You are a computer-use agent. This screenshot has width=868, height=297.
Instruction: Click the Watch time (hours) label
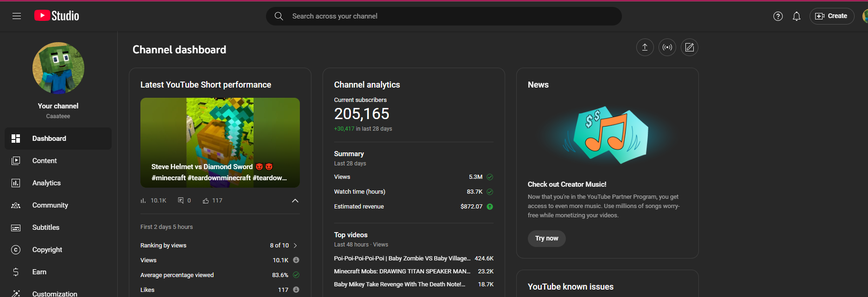pos(360,192)
